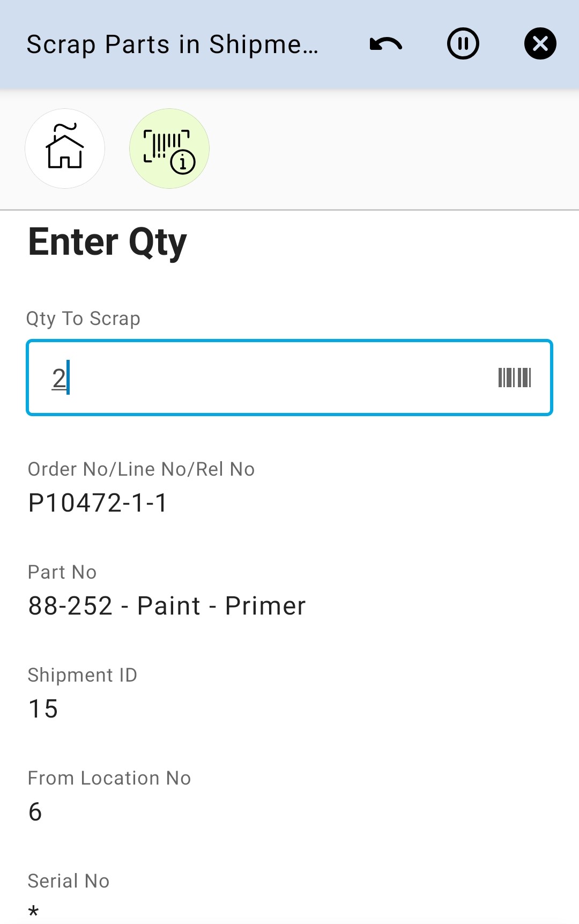Click the Order No/Line No/Rel No label
The width and height of the screenshot is (579, 924).
(141, 469)
